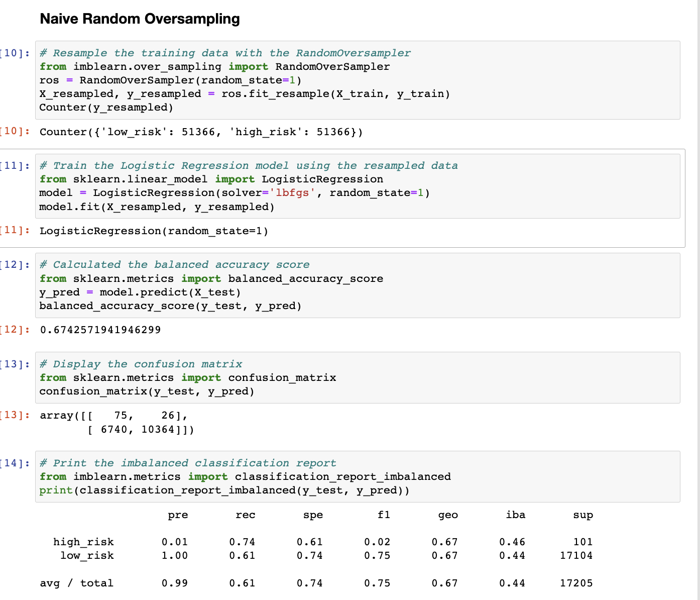Screen dimensions: 700x600
Task: Click the 'Naive Random Oversampling' heading
Action: click(x=140, y=19)
